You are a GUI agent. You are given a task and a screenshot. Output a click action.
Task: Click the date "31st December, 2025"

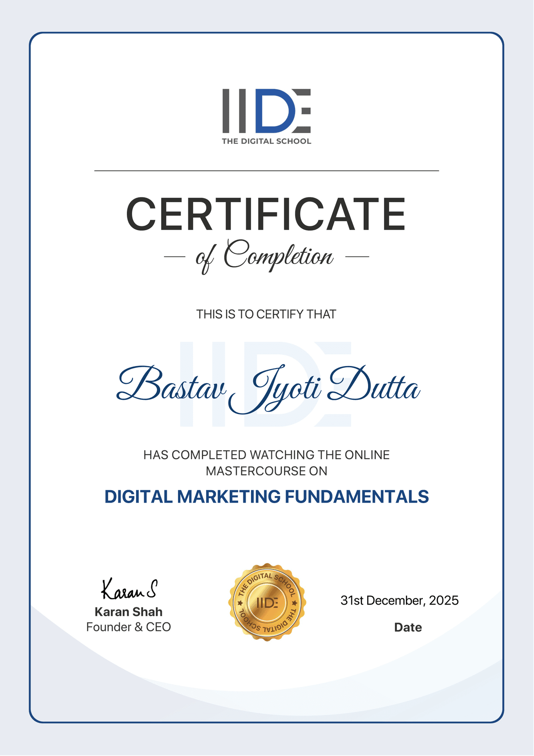click(400, 601)
